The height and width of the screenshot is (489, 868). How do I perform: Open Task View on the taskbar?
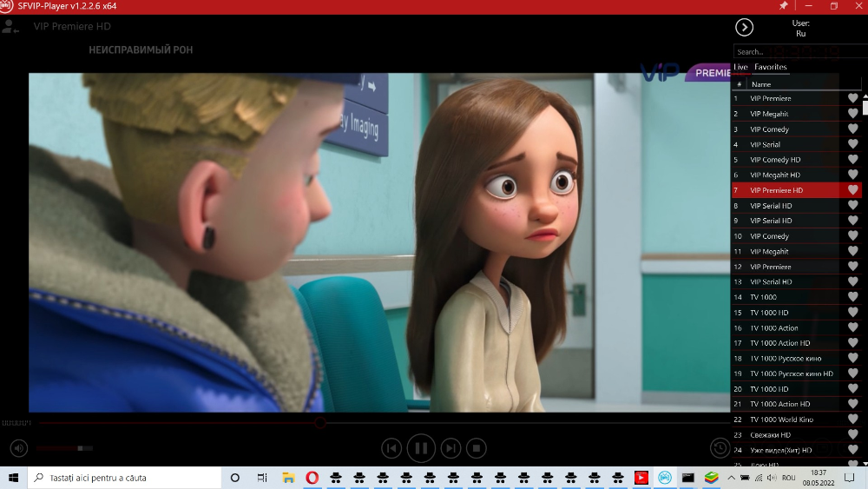pos(262,478)
